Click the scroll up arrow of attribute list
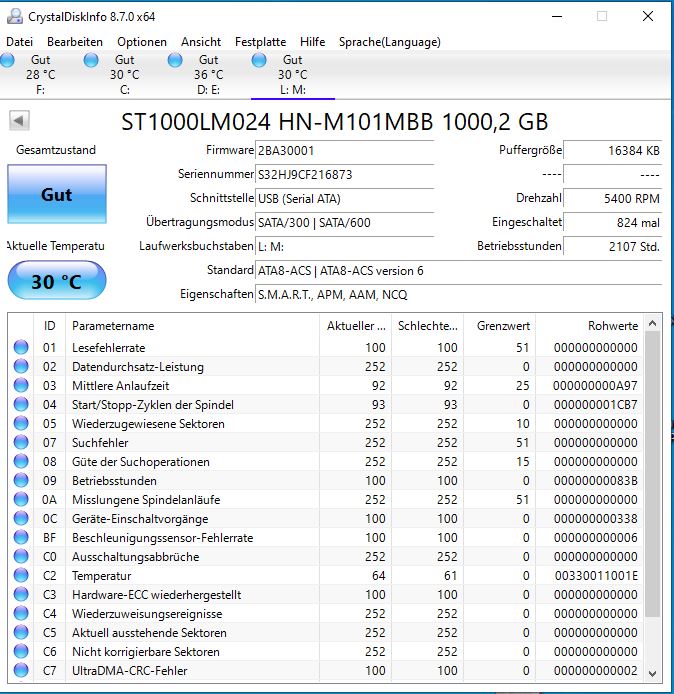Viewport: 674px width, 694px height. [x=652, y=324]
